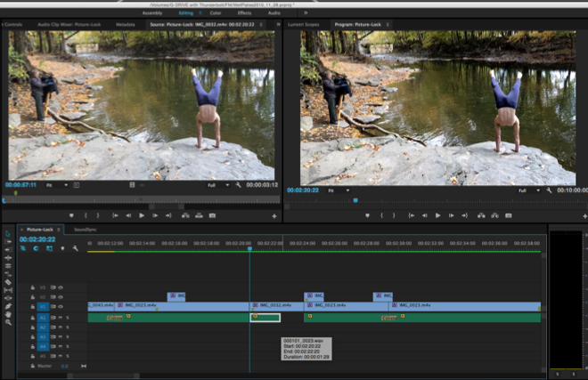Viewport: 588px width, 380px height.
Task: Select the Slide tool
Action: [8, 298]
